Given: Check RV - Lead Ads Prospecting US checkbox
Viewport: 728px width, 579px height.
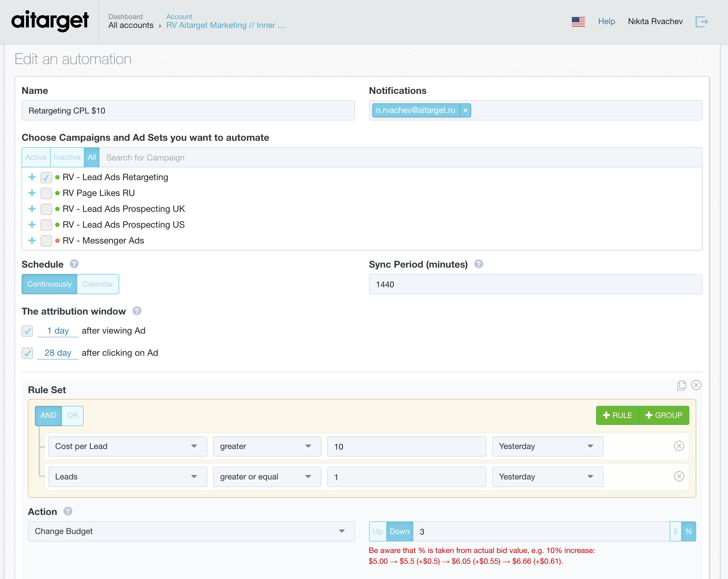Looking at the screenshot, I should [x=46, y=225].
